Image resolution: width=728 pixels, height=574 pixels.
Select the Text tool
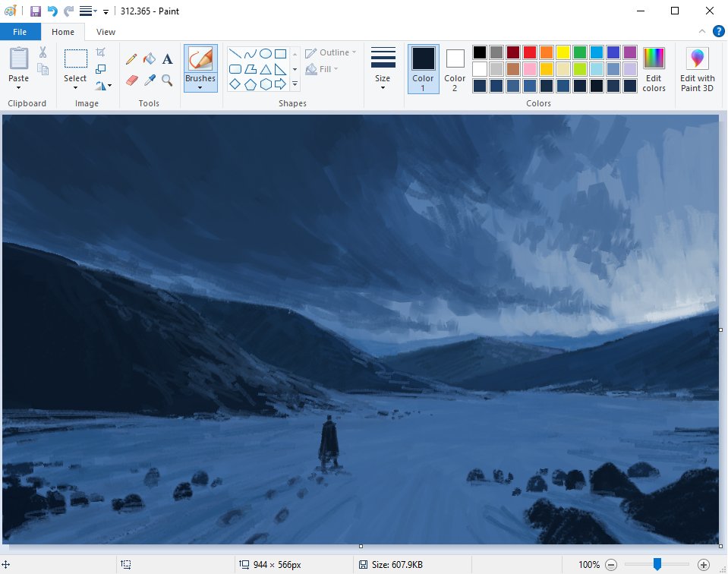coord(167,59)
